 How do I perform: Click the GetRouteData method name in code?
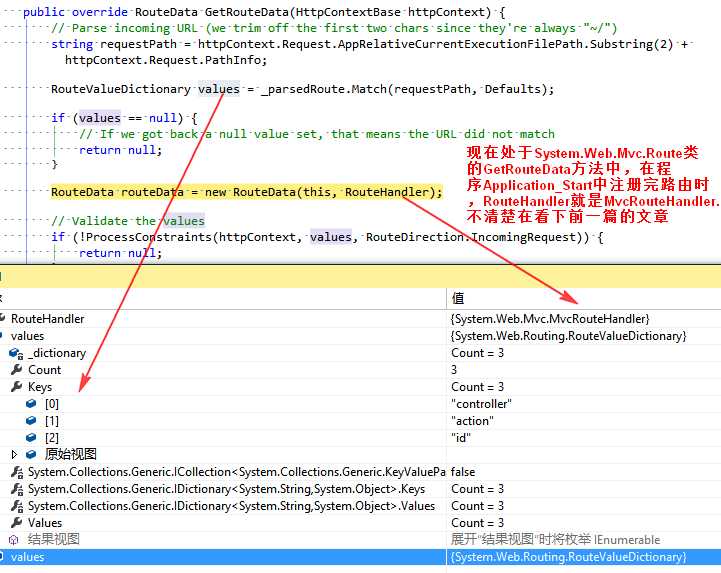pyautogui.click(x=248, y=12)
